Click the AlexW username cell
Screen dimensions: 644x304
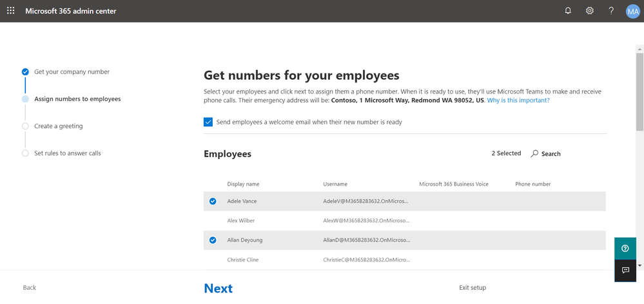coord(366,221)
